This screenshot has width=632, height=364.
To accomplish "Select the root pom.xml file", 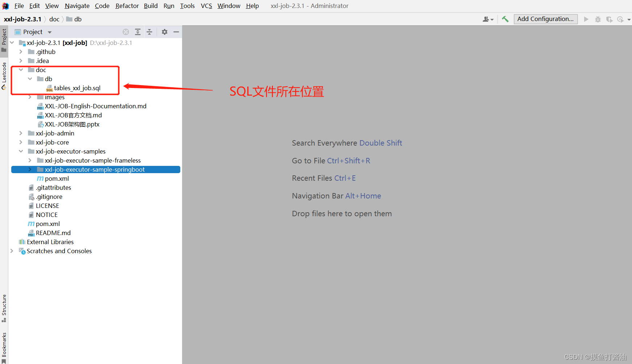I will tap(47, 224).
